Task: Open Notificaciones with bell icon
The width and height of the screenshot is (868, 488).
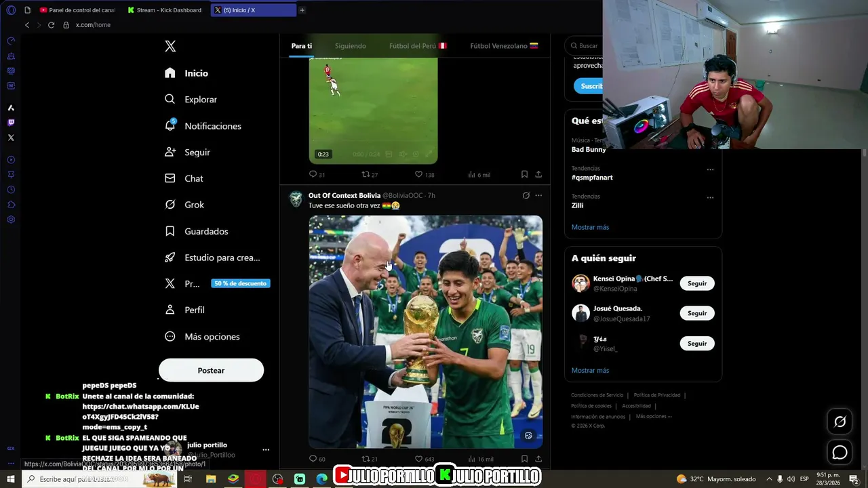Action: tap(203, 126)
